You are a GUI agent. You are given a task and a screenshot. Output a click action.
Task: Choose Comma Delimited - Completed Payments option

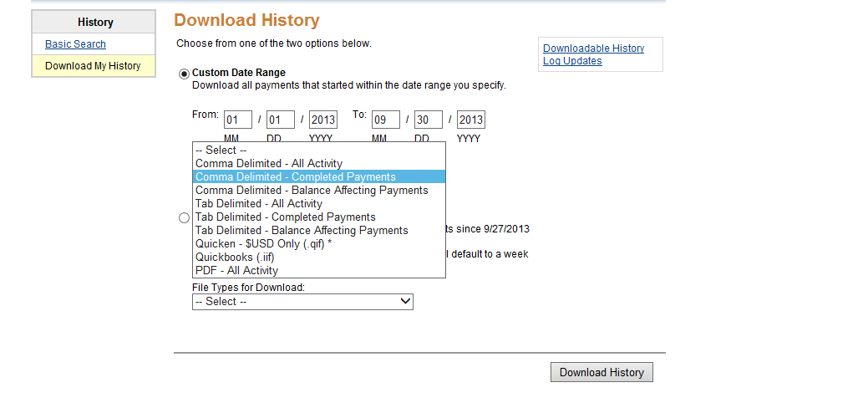pyautogui.click(x=319, y=176)
